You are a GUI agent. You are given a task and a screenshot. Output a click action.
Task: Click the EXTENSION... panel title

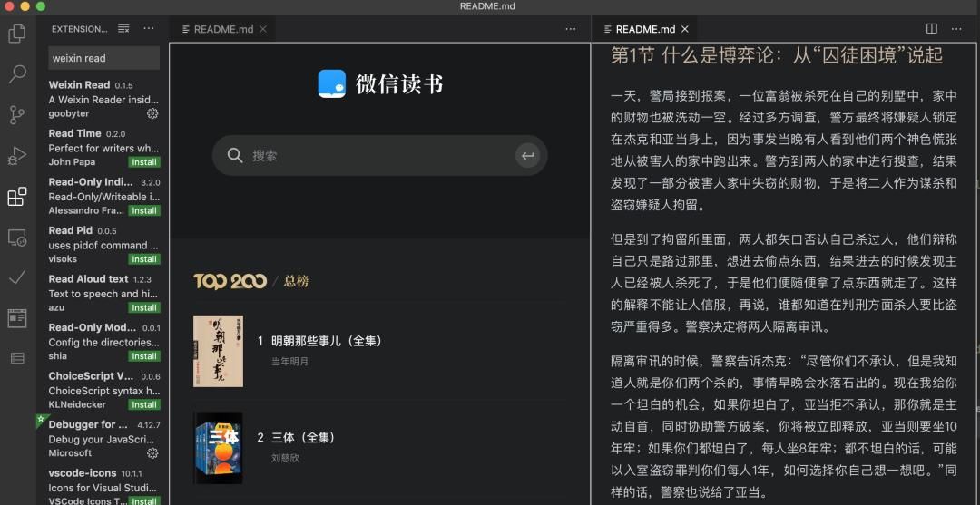pos(79,29)
